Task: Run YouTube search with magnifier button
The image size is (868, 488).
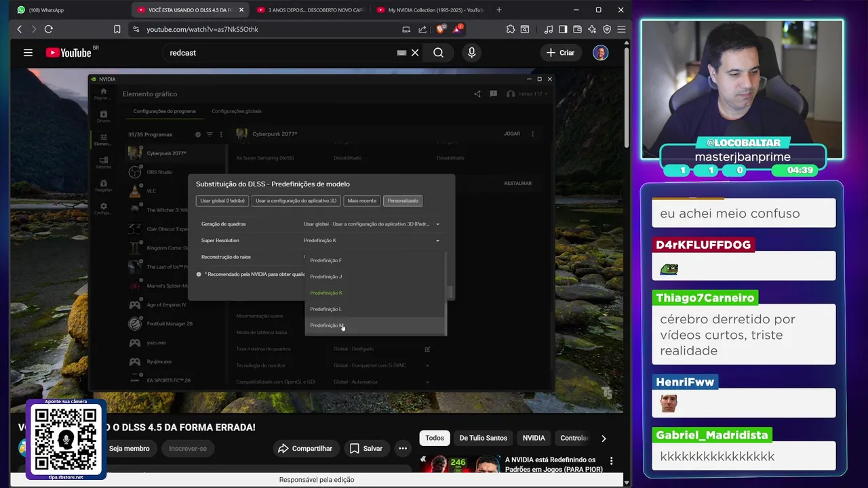Action: (x=439, y=52)
